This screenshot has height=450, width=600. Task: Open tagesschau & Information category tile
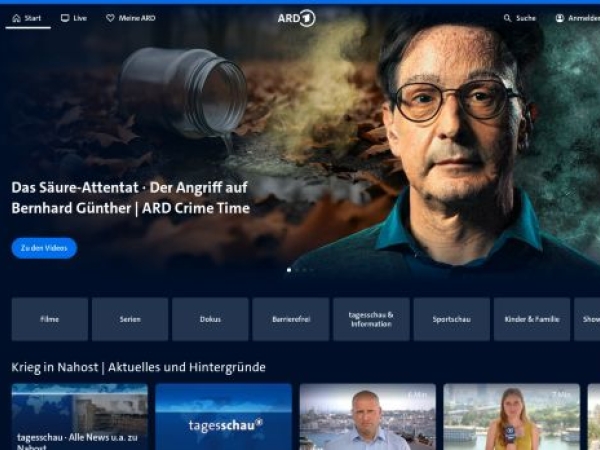(371, 319)
